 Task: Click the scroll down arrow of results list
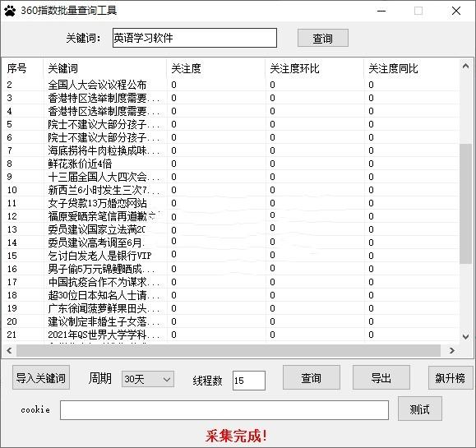click(465, 336)
